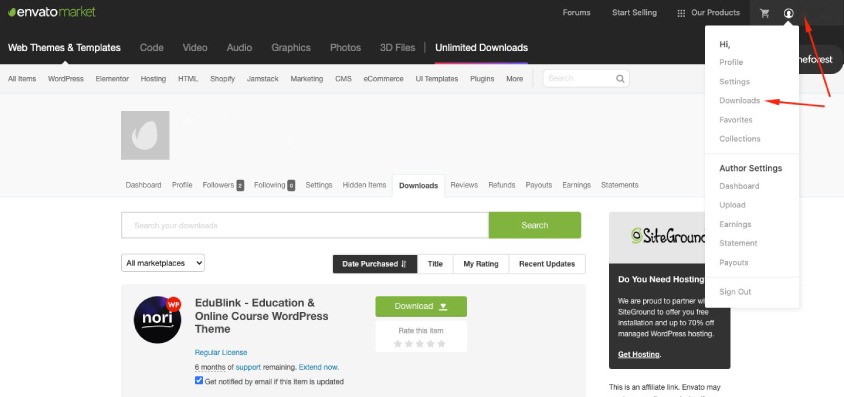Open the shopping cart icon
This screenshot has width=844, height=397.
(x=764, y=13)
